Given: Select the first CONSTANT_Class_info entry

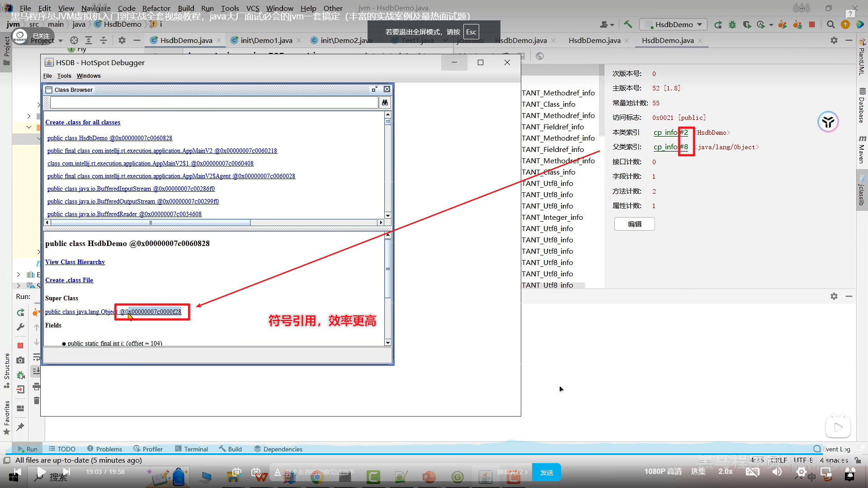Looking at the screenshot, I should [x=549, y=104].
